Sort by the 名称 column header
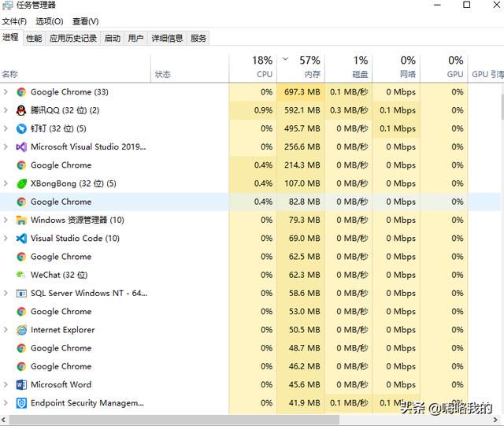 76,68
